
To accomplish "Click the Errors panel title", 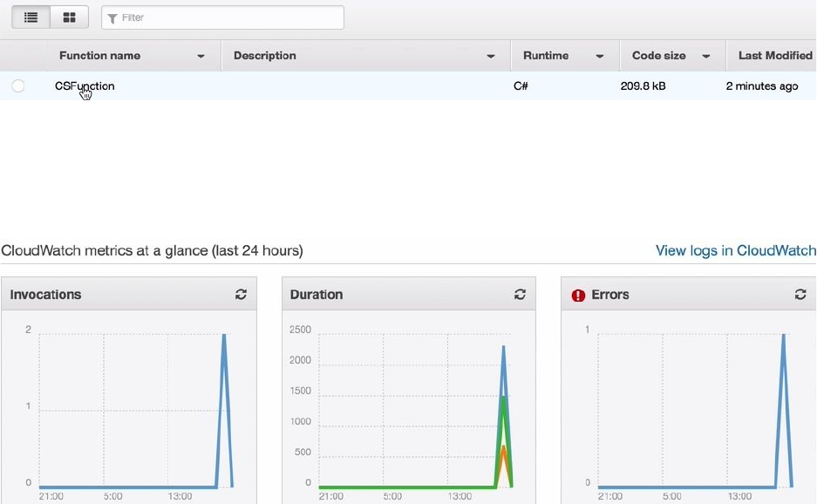I will pos(610,295).
